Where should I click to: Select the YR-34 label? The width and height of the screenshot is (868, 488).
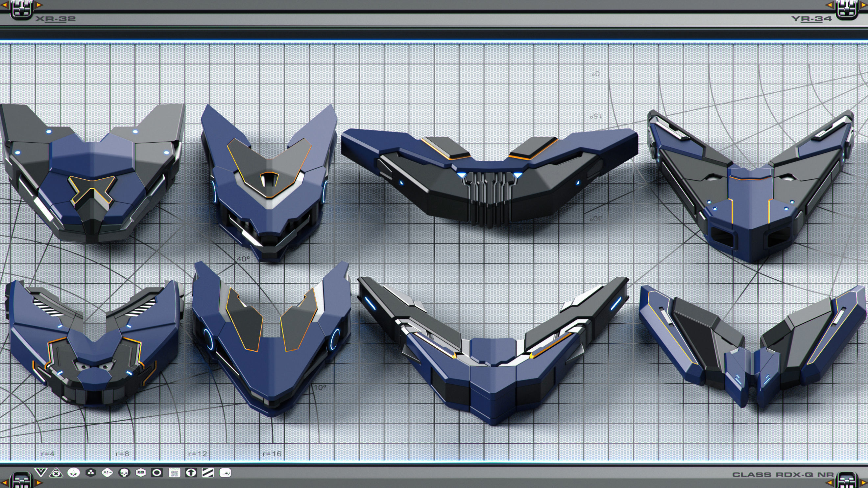click(811, 18)
